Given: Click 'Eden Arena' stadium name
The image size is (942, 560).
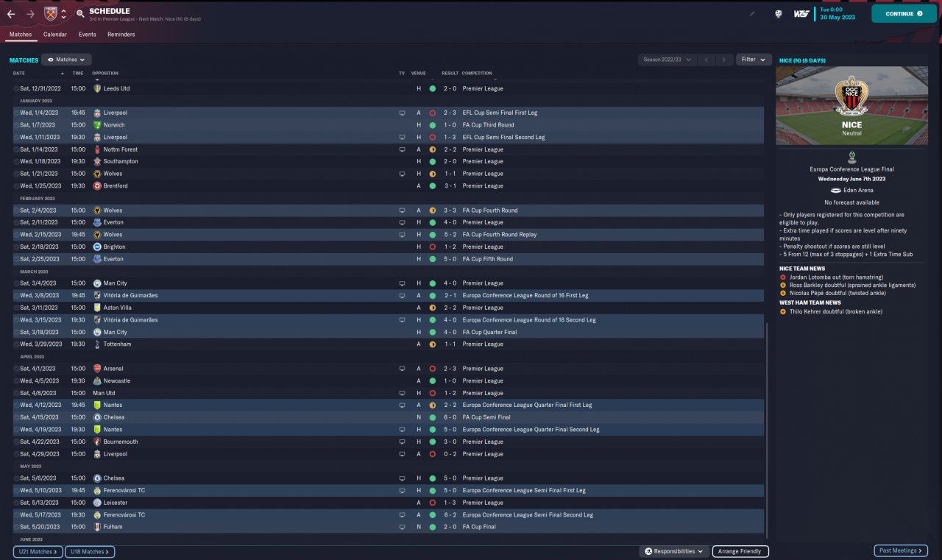Looking at the screenshot, I should tap(858, 190).
